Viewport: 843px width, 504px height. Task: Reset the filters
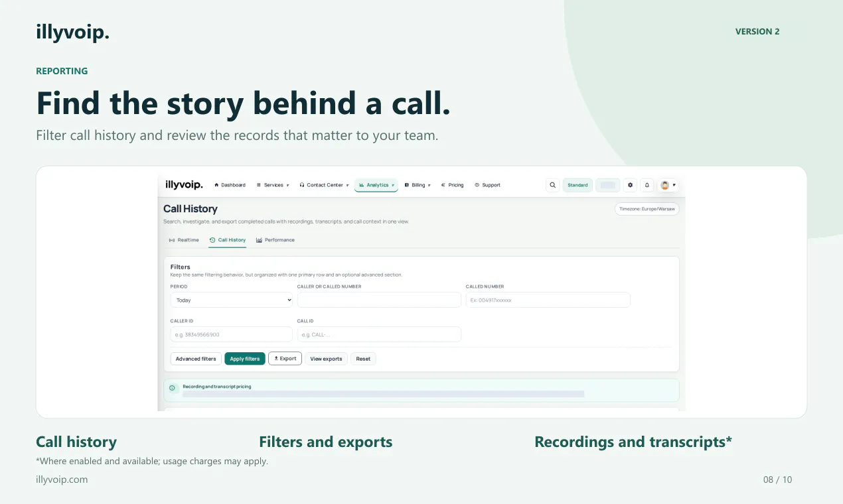click(x=363, y=359)
